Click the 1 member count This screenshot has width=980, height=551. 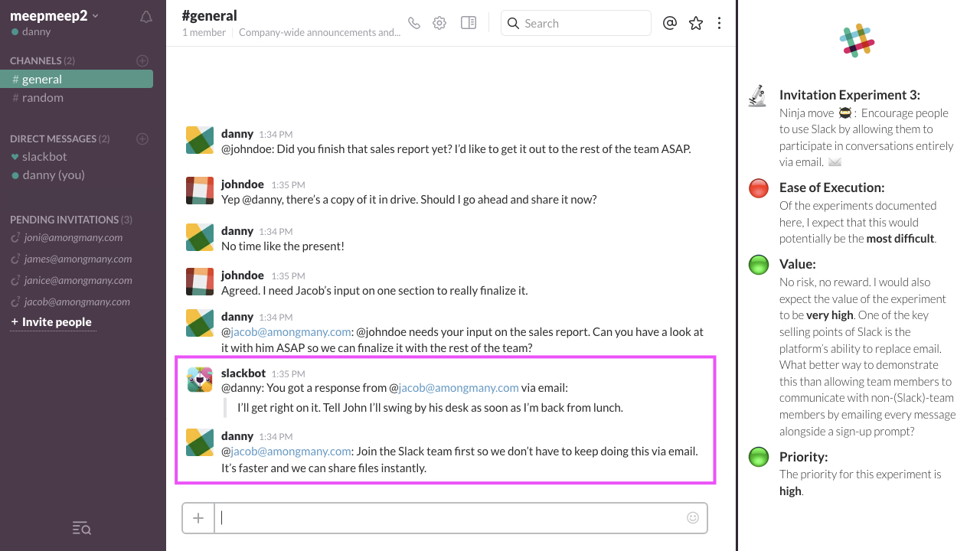[204, 32]
